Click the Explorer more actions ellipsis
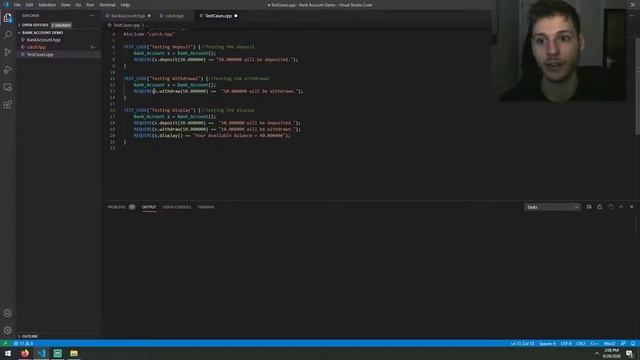Image resolution: width=640 pixels, height=360 pixels. 92,16
